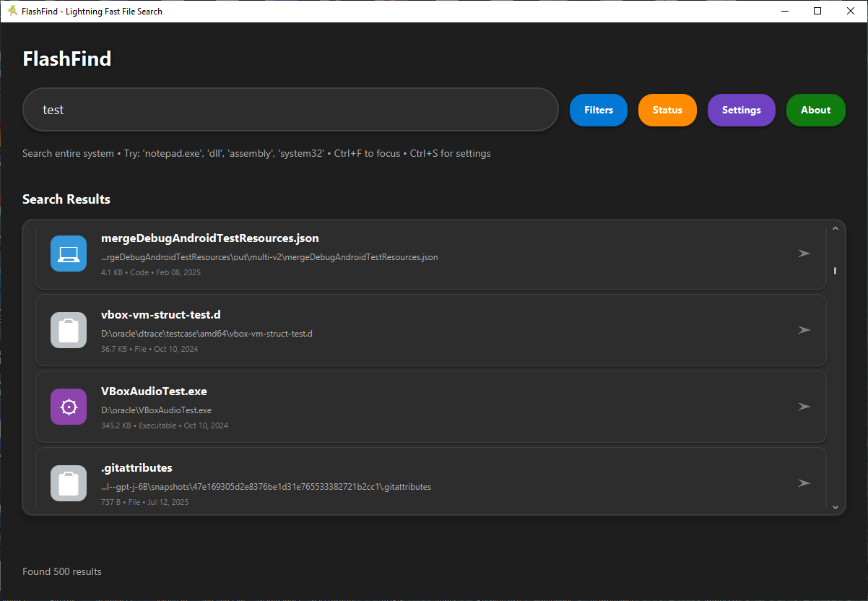
Task: Click the 'Found 500 results' status text
Action: [62, 571]
